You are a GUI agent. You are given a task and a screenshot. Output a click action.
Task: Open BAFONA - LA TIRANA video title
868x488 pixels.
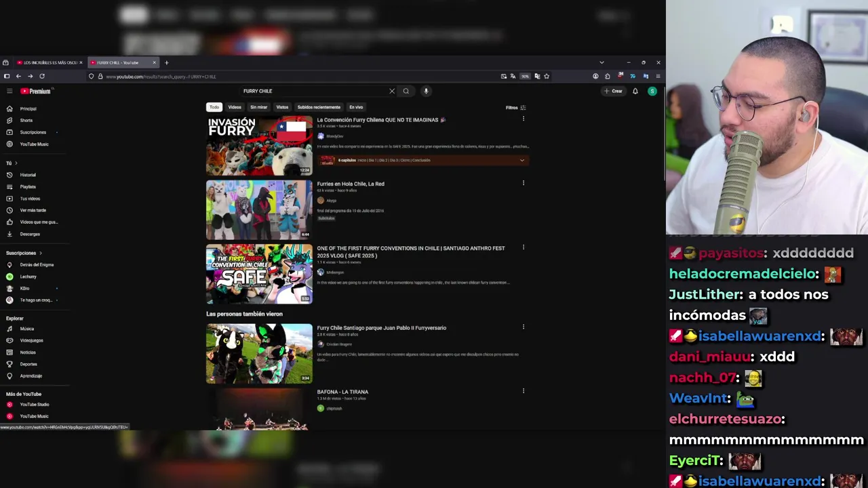click(x=342, y=392)
